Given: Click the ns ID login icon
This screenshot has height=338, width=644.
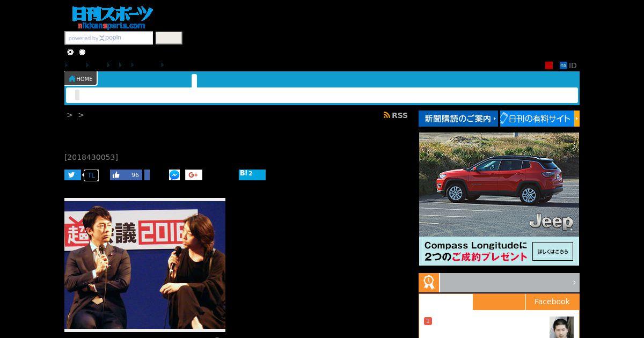Looking at the screenshot, I should [563, 65].
